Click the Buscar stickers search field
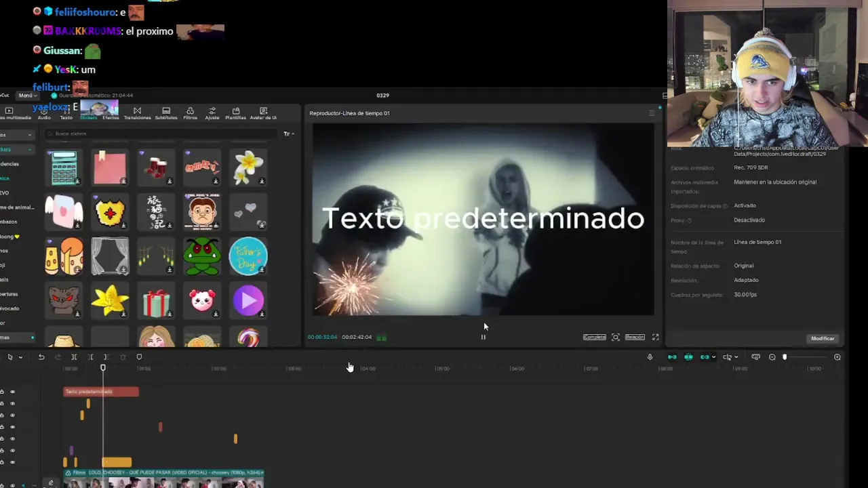The image size is (868, 488). point(161,134)
